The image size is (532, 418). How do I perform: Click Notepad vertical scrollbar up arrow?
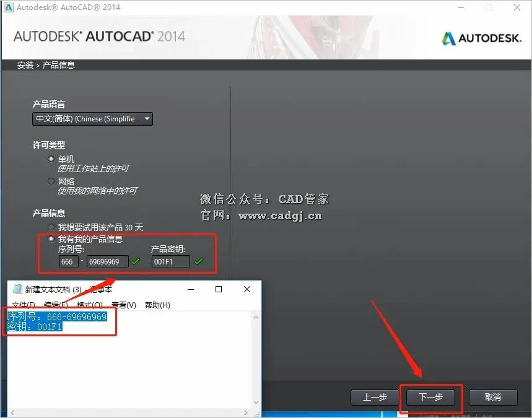pos(256,317)
